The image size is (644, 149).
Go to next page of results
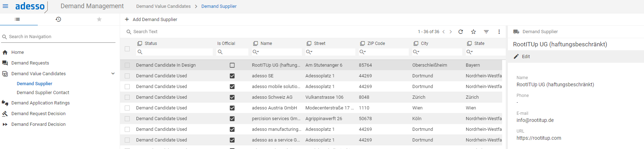(451, 32)
